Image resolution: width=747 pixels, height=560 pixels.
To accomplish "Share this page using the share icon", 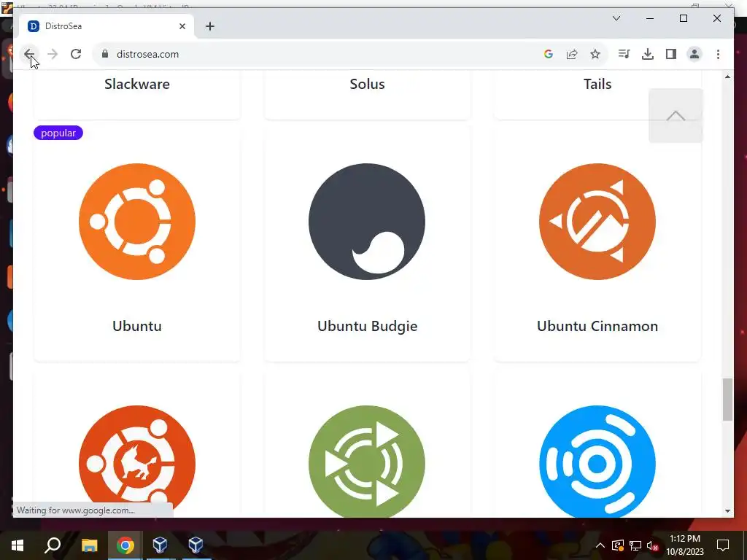I will point(572,54).
